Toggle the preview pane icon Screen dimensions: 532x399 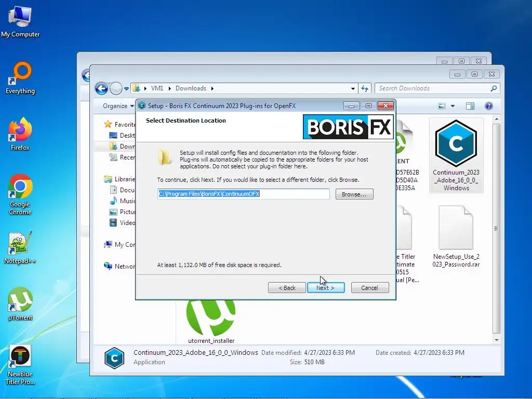(470, 106)
